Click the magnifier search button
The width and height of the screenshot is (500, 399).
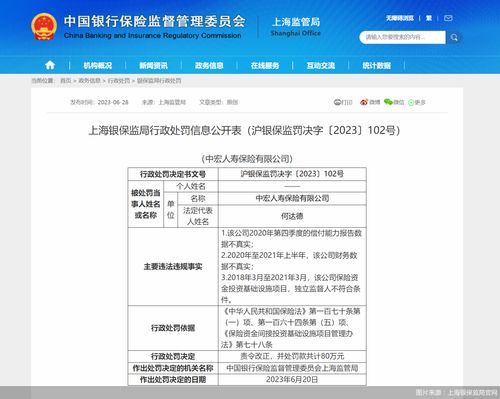[x=454, y=37]
